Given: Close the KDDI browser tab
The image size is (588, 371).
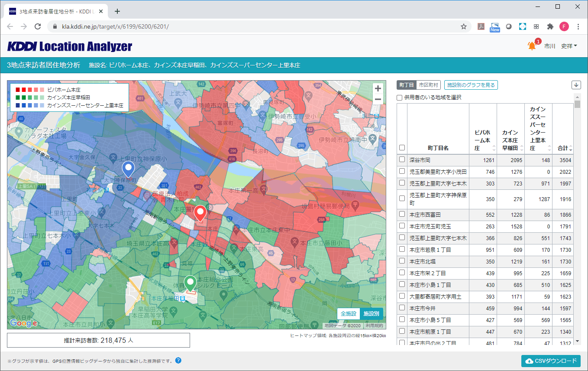Looking at the screenshot, I should coord(102,11).
